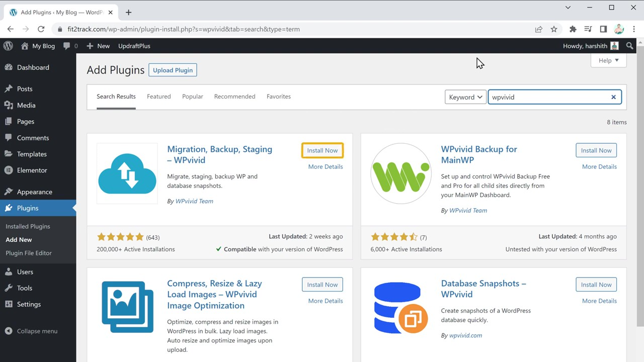Click the Dashboard sidebar icon
The image size is (644, 362).
(11, 67)
